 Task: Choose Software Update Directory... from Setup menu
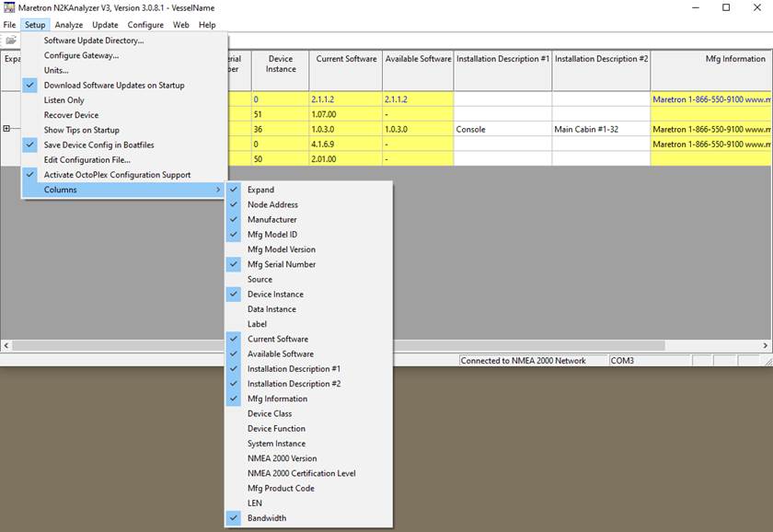pos(94,40)
